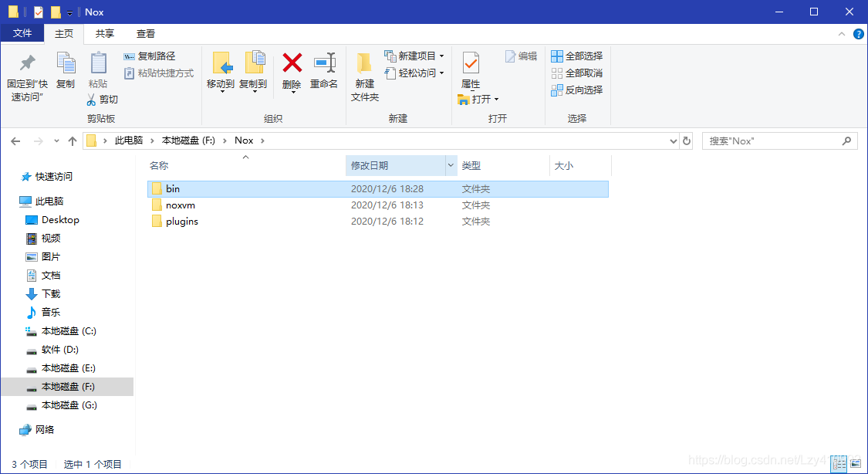Open the Properties (属性) dialog
Screen dimensions: 868x474
click(471, 69)
